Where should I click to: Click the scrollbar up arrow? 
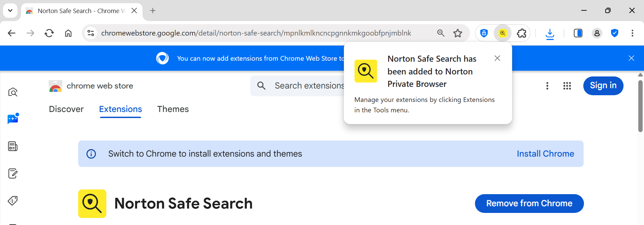tap(640, 75)
